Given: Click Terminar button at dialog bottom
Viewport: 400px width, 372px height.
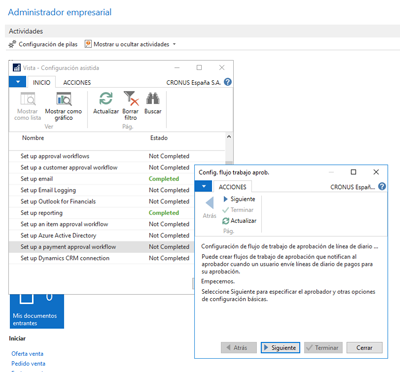Looking at the screenshot, I should 323,348.
